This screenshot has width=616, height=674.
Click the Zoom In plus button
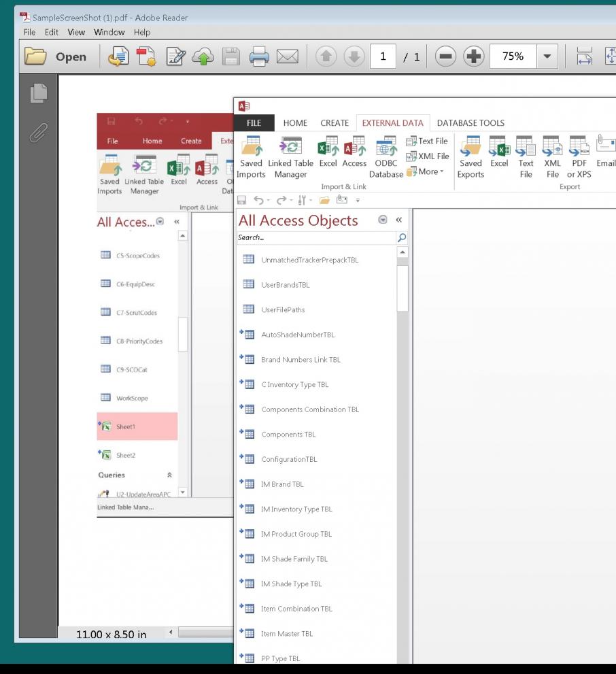pos(473,57)
